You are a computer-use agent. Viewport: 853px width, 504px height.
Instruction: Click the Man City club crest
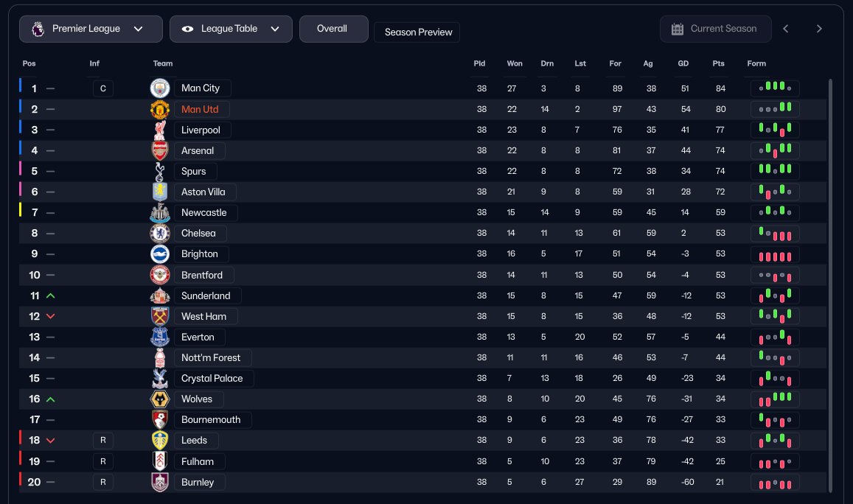pyautogui.click(x=159, y=88)
